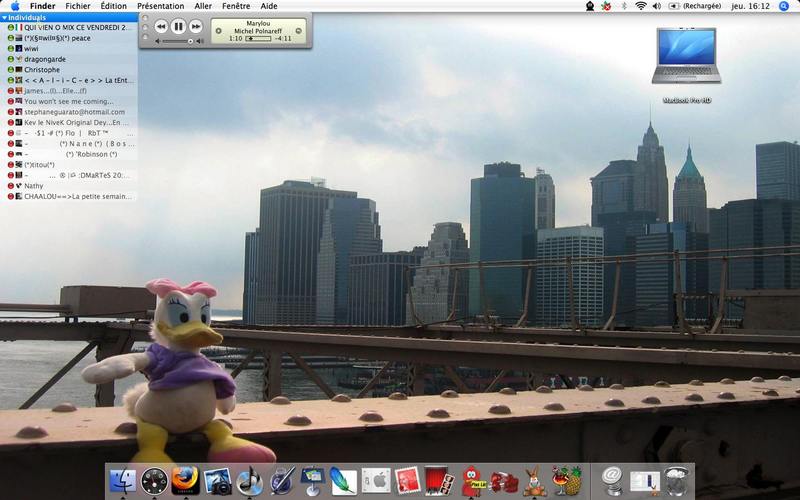The width and height of the screenshot is (800, 500).
Task: Open the @ spring URL dock item
Action: tap(612, 481)
